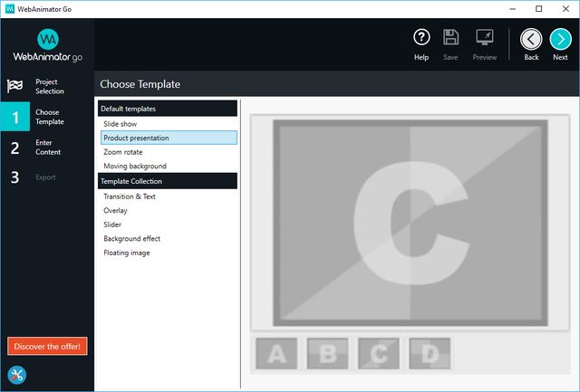Click the Template Collection header
The image size is (580, 392).
click(167, 181)
